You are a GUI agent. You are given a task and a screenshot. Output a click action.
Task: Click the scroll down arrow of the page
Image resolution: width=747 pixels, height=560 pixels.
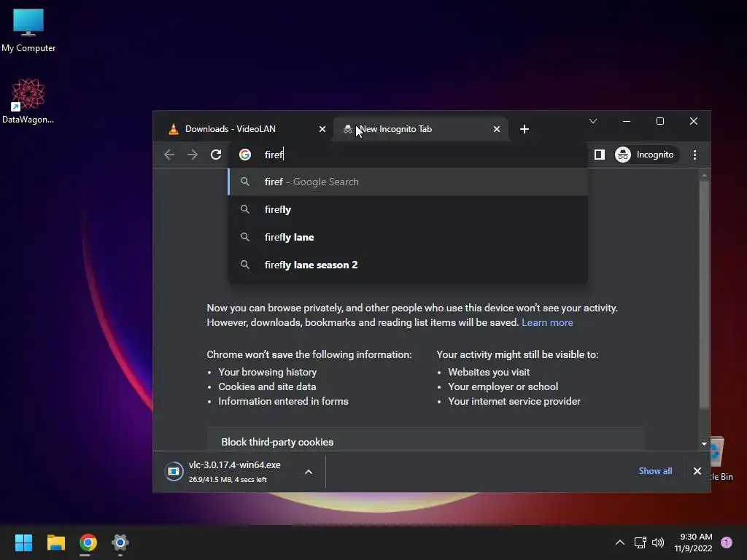[704, 444]
